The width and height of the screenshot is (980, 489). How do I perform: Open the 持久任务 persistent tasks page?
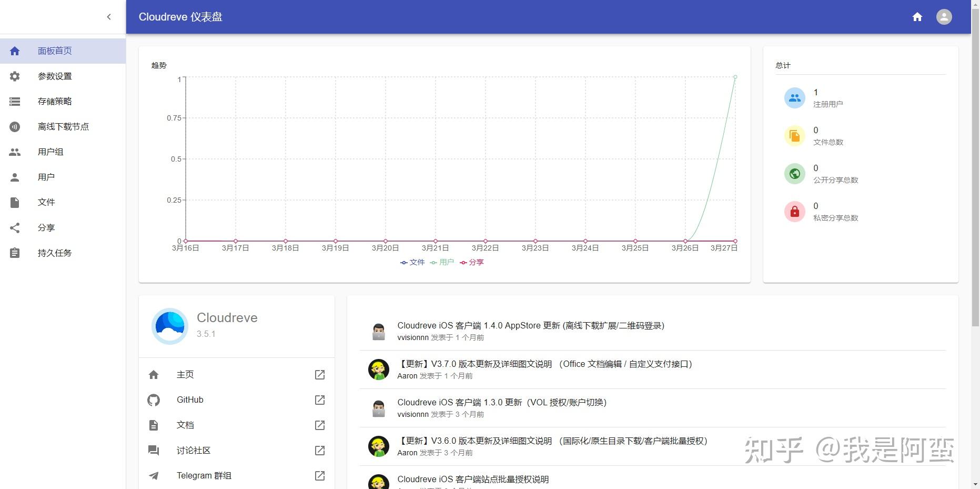coord(54,253)
